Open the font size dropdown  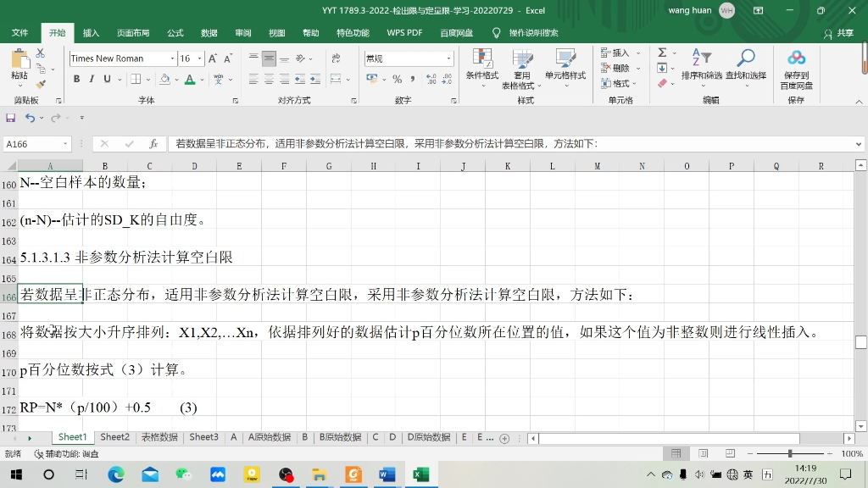pyautogui.click(x=198, y=58)
